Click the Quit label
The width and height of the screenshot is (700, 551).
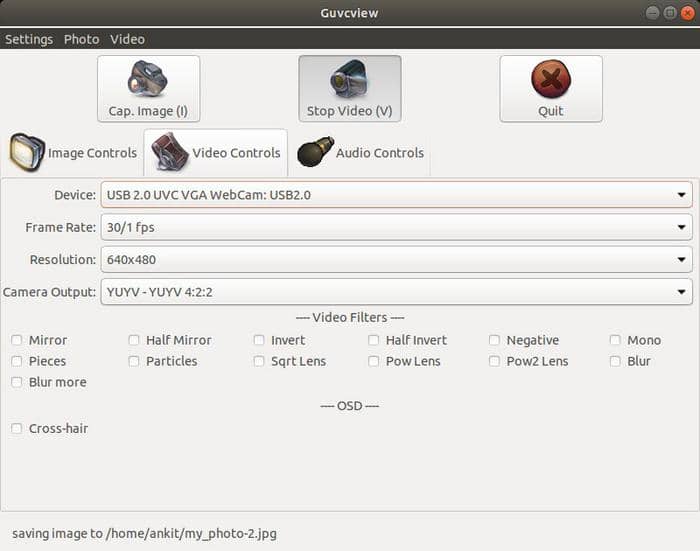(x=550, y=111)
